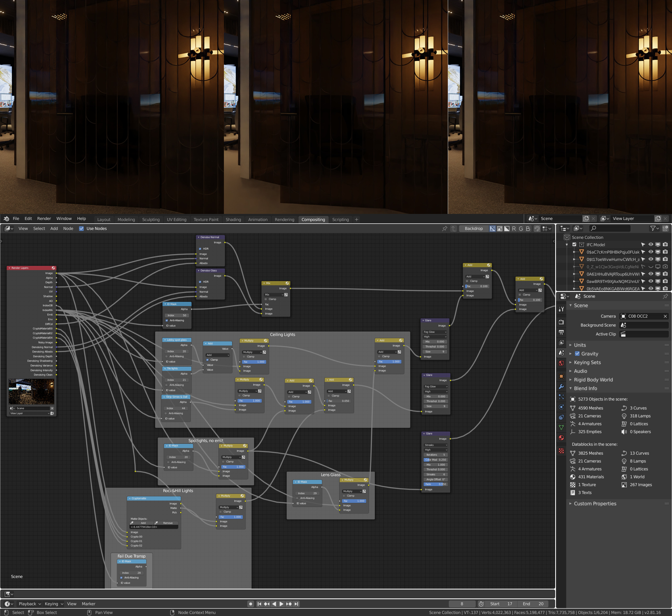Show the red R backdrop channel
Viewport: 672px width, 616px height.
[x=514, y=229]
